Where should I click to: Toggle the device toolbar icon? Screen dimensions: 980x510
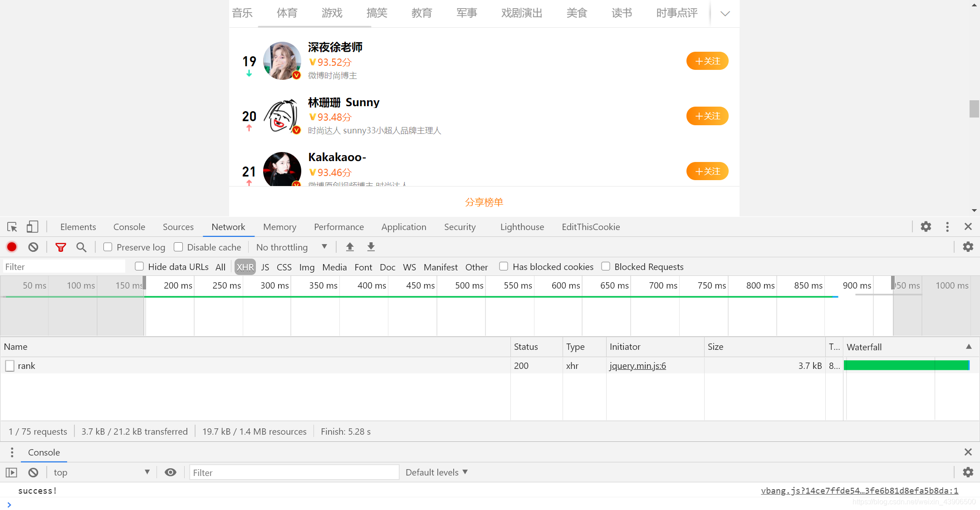point(32,227)
